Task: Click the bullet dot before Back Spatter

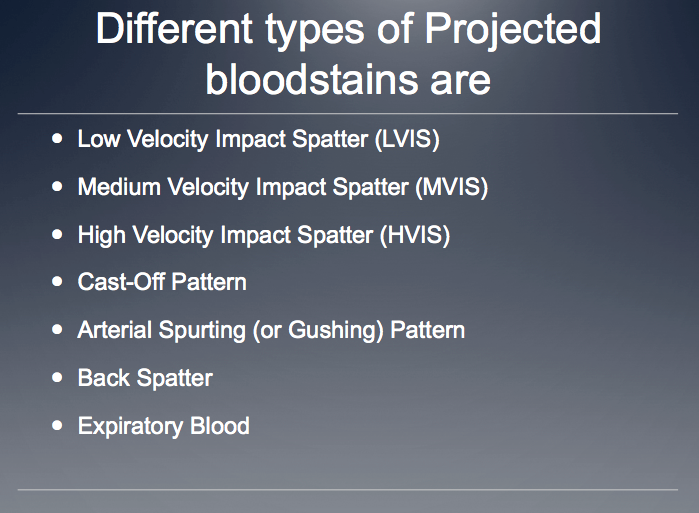Action: [x=57, y=378]
